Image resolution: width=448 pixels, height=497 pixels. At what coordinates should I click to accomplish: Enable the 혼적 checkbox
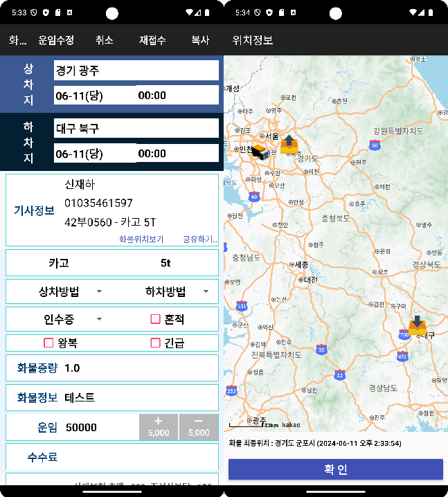(156, 319)
